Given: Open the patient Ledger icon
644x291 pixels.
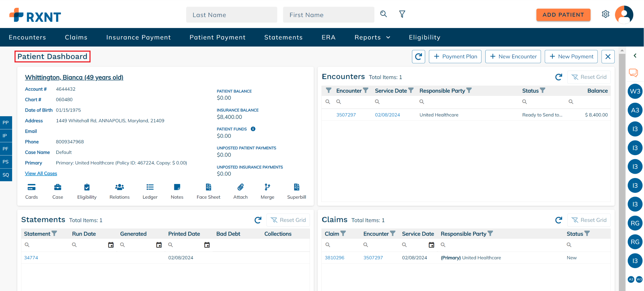Looking at the screenshot, I should tap(150, 187).
